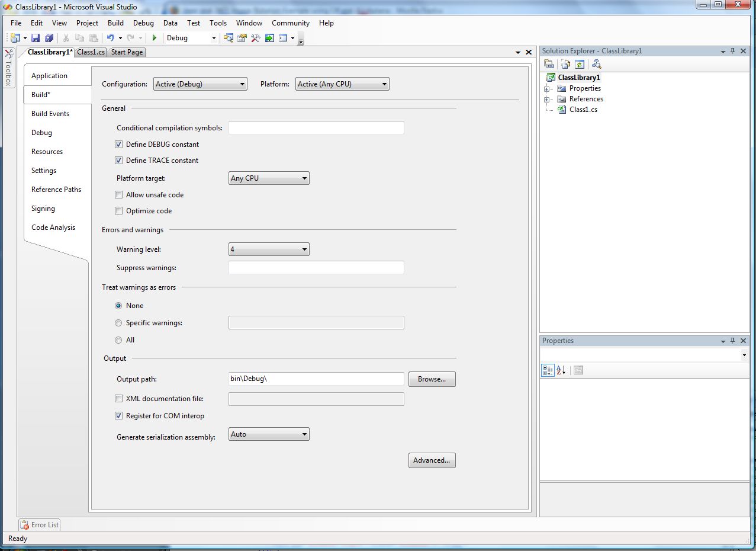Uncheck Define DEBUG constant

pyautogui.click(x=118, y=145)
